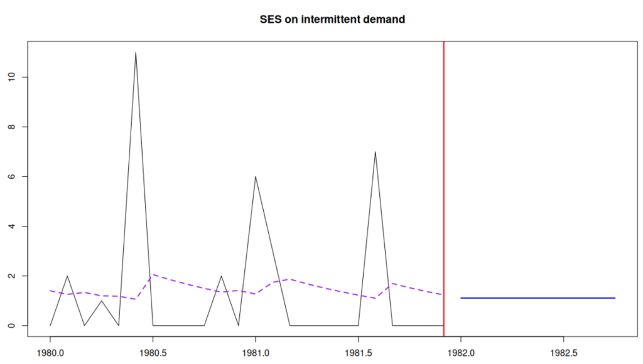Click the red vertical forecast-origin line
Viewport: 643px width, 364px height.
click(x=444, y=188)
